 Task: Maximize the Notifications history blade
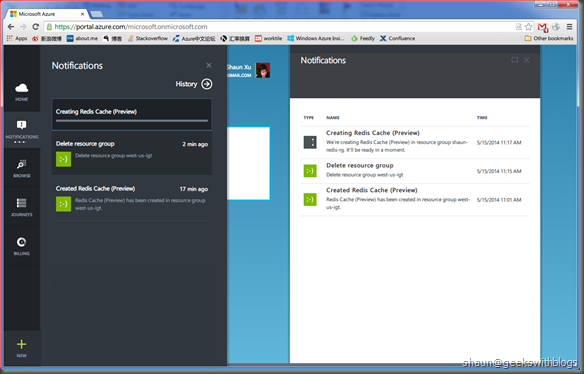click(x=515, y=60)
